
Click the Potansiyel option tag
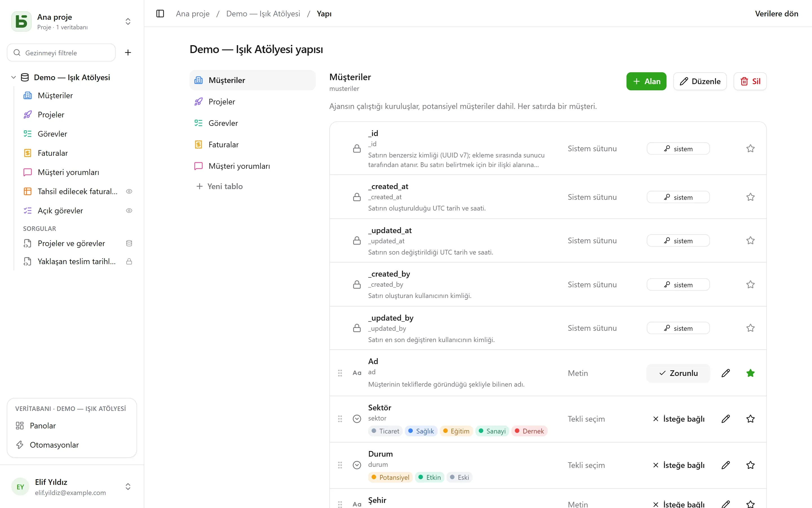click(x=390, y=478)
